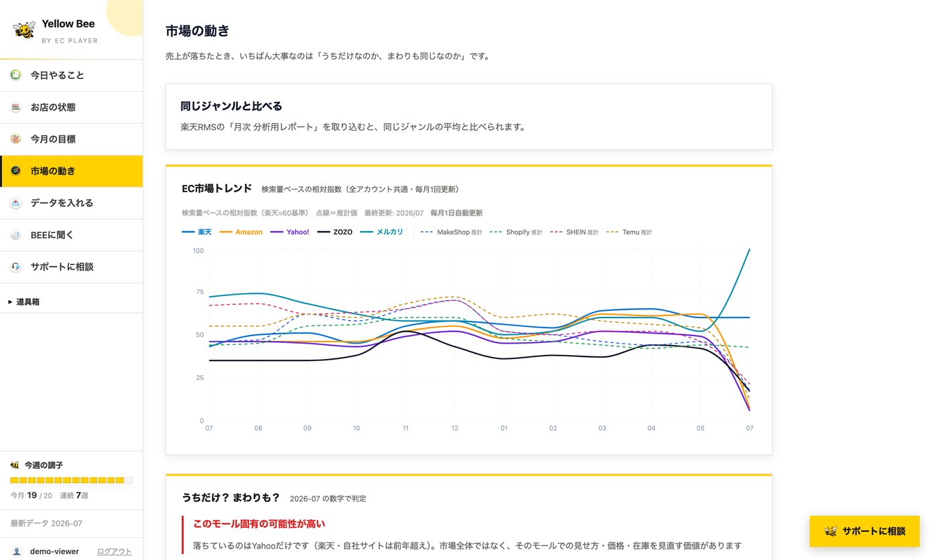Click the メルカリ line peak at month 07

pos(749,250)
